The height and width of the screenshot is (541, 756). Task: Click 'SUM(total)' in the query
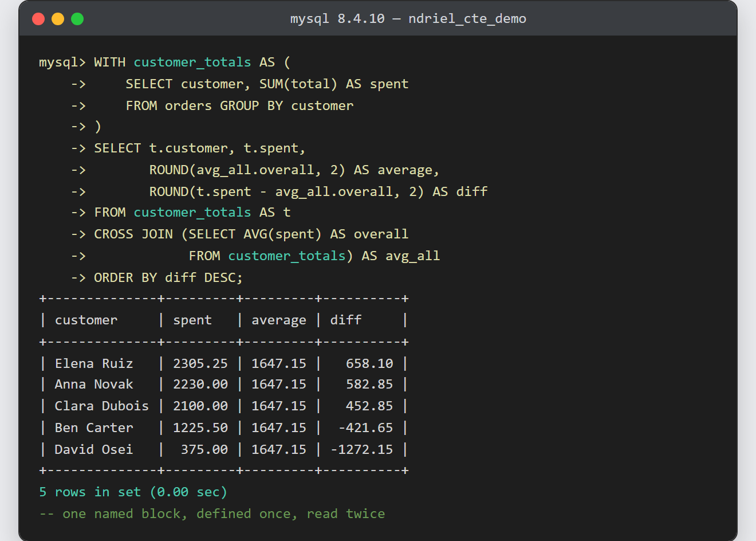(x=298, y=84)
